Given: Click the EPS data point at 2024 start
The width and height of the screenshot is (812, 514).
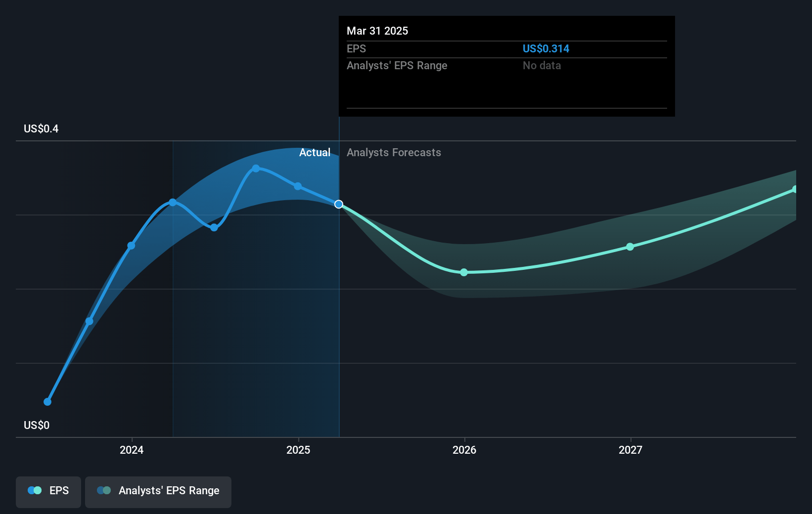Looking at the screenshot, I should pos(131,246).
